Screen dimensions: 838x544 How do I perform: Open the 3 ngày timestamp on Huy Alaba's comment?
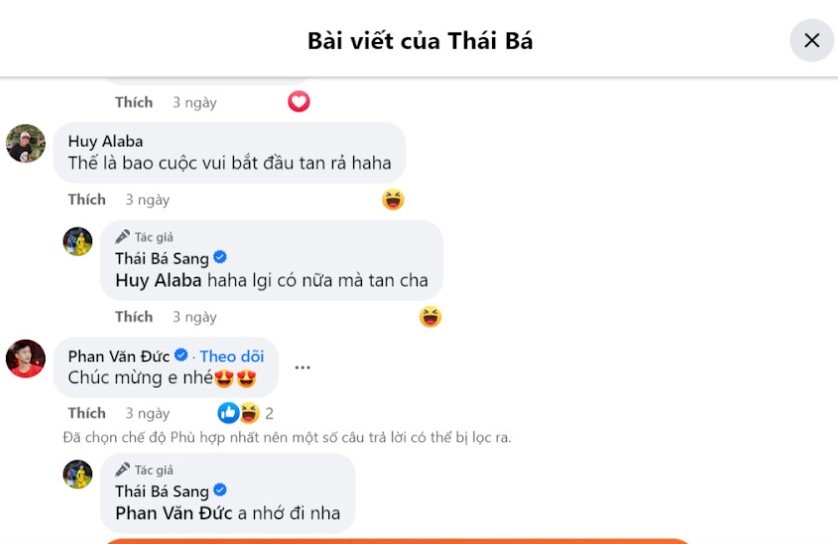point(148,200)
